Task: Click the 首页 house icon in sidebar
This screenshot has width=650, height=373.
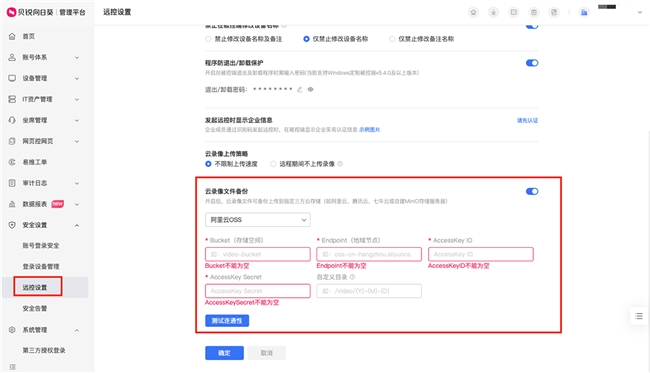Action: click(12, 36)
